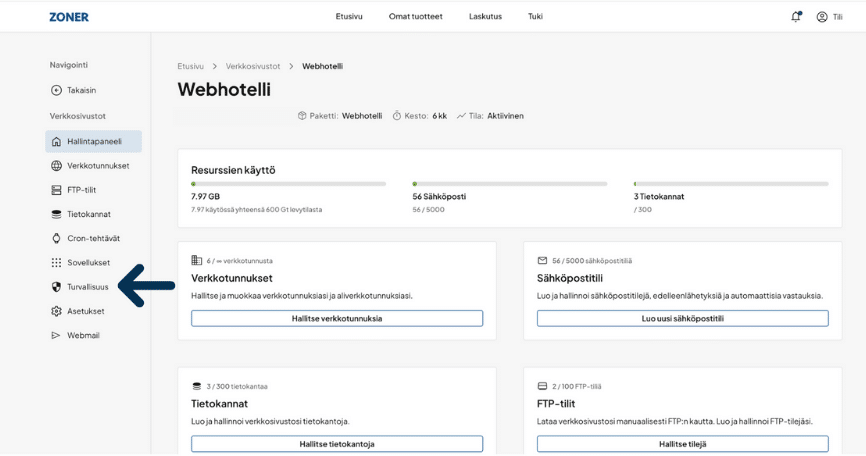Click the FTP-tilit sidebar icon
This screenshot has width=866, height=456.
coord(57,190)
